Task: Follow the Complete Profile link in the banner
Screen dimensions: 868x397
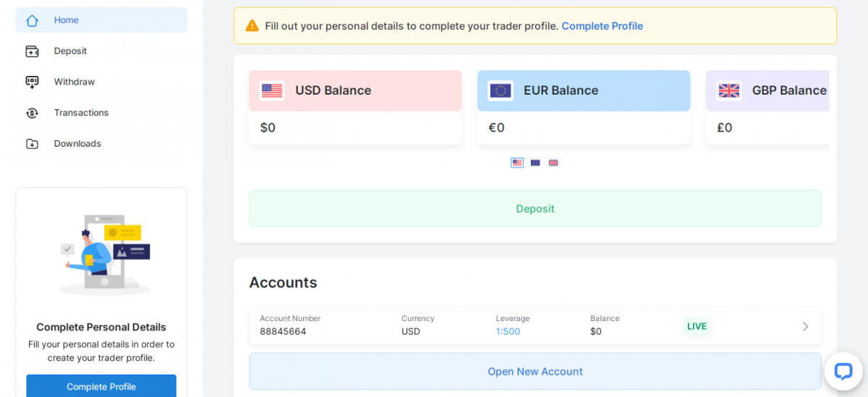Action: click(x=603, y=26)
